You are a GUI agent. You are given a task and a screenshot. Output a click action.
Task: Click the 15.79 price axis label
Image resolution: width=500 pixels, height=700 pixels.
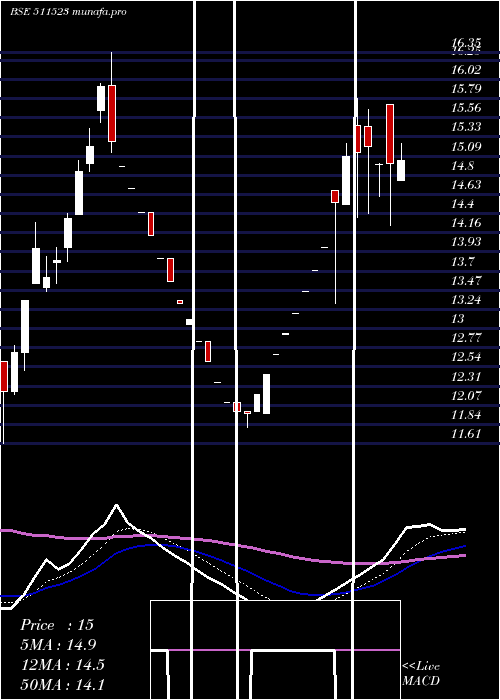point(466,89)
